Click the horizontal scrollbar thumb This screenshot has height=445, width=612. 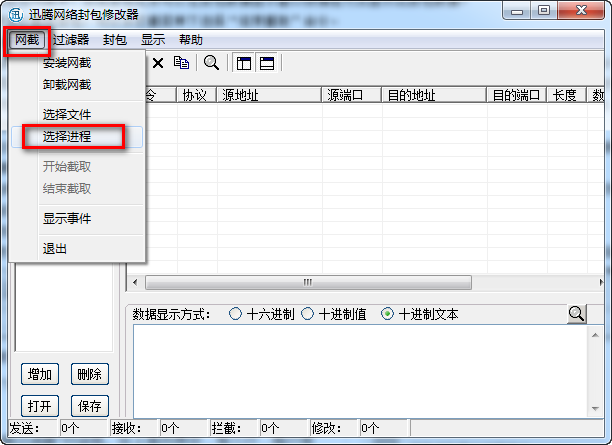(x=308, y=282)
